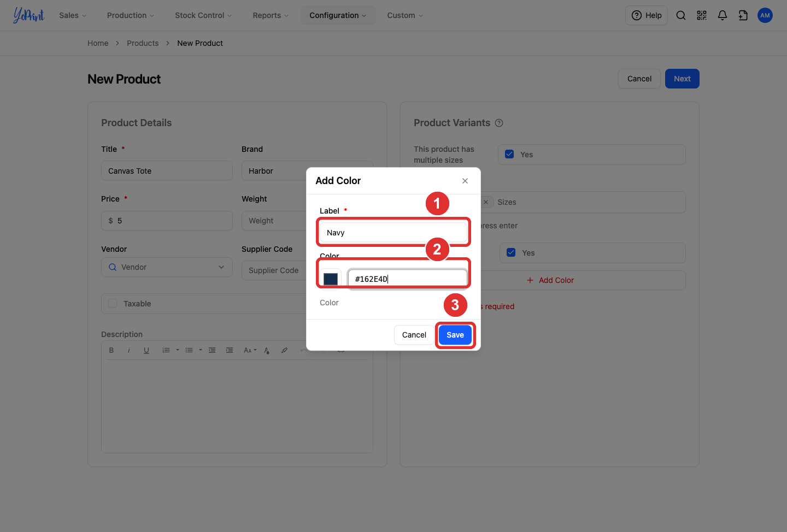
Task: Open the Sales menu
Action: point(73,15)
